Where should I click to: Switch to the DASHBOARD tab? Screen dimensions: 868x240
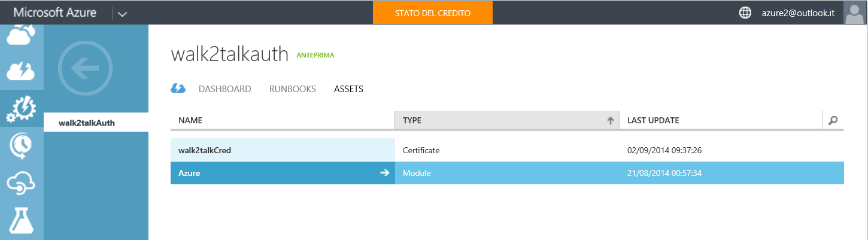click(x=224, y=89)
